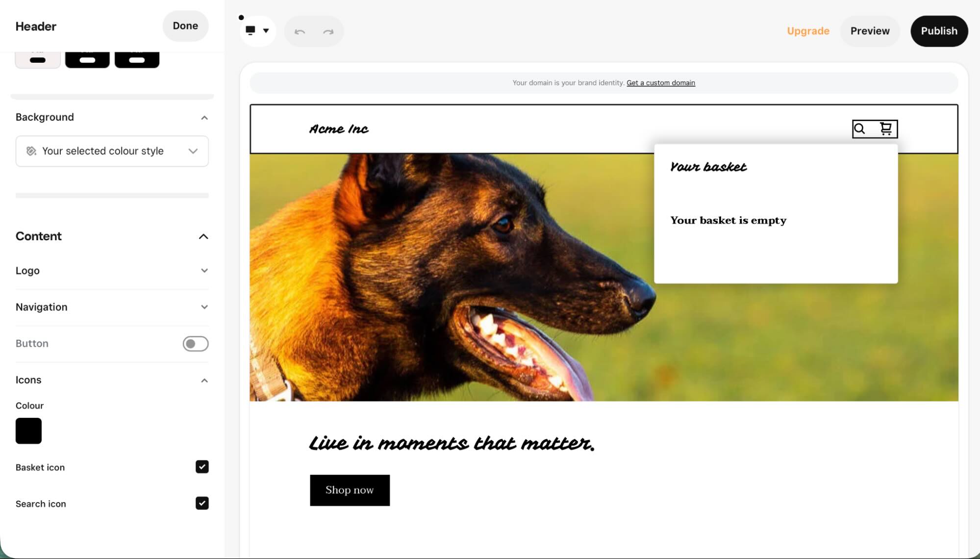
Task: Click the colour style palette icon
Action: click(31, 151)
